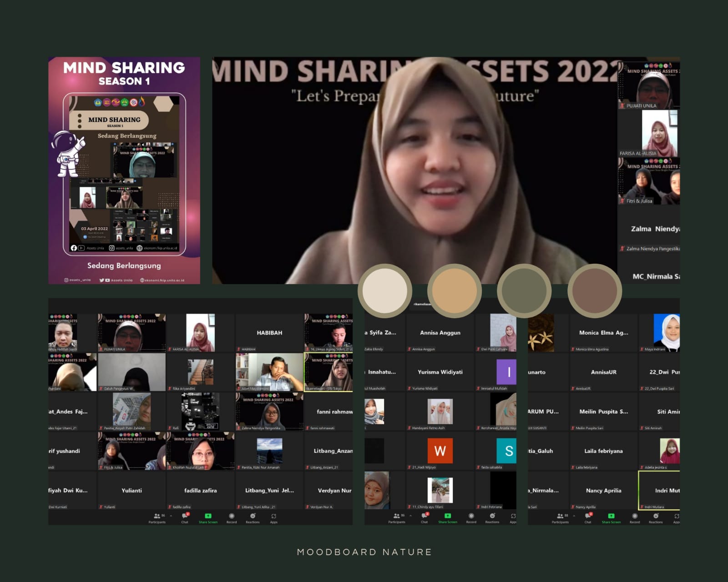The height and width of the screenshot is (582, 728).
Task: Click Record in the left Zoom screenshot
Action: click(232, 518)
